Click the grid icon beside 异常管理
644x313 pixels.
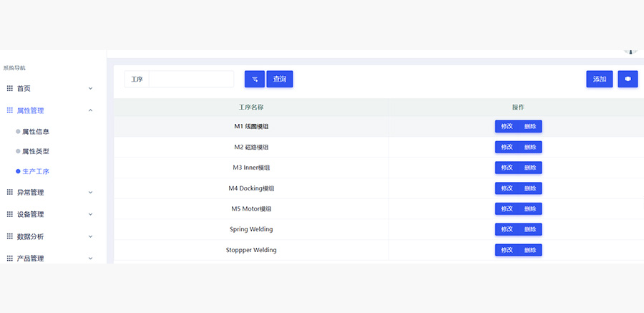pos(10,192)
